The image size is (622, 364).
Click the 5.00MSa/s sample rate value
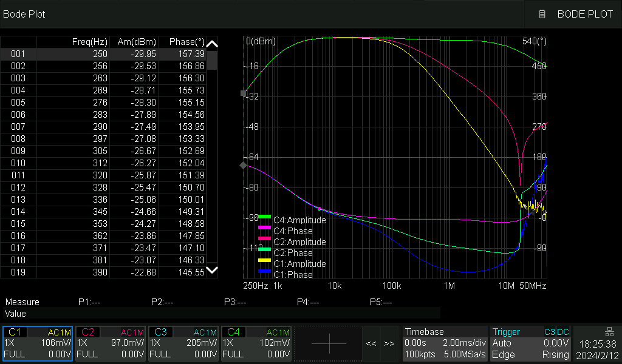(x=465, y=354)
